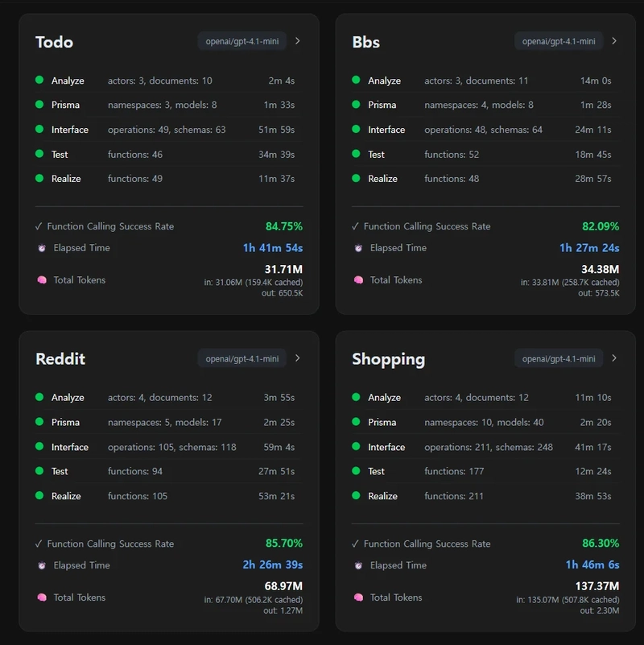644x645 pixels.
Task: Click the openai/gpt-4.1-mini badge on Todo
Action: point(242,41)
